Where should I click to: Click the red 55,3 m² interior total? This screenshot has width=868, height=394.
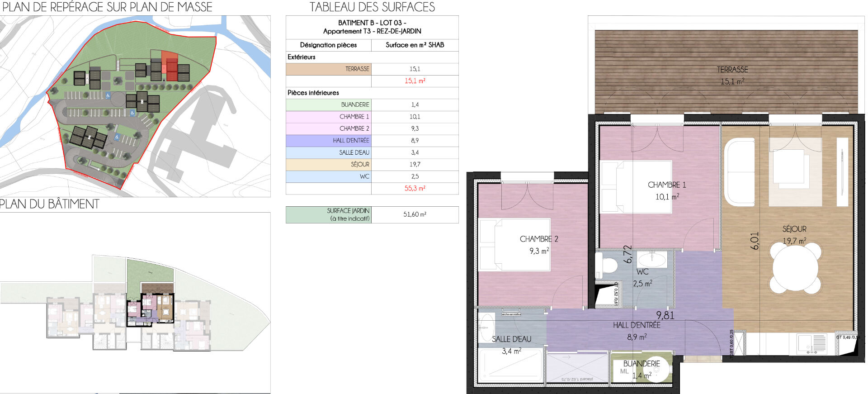coord(415,189)
